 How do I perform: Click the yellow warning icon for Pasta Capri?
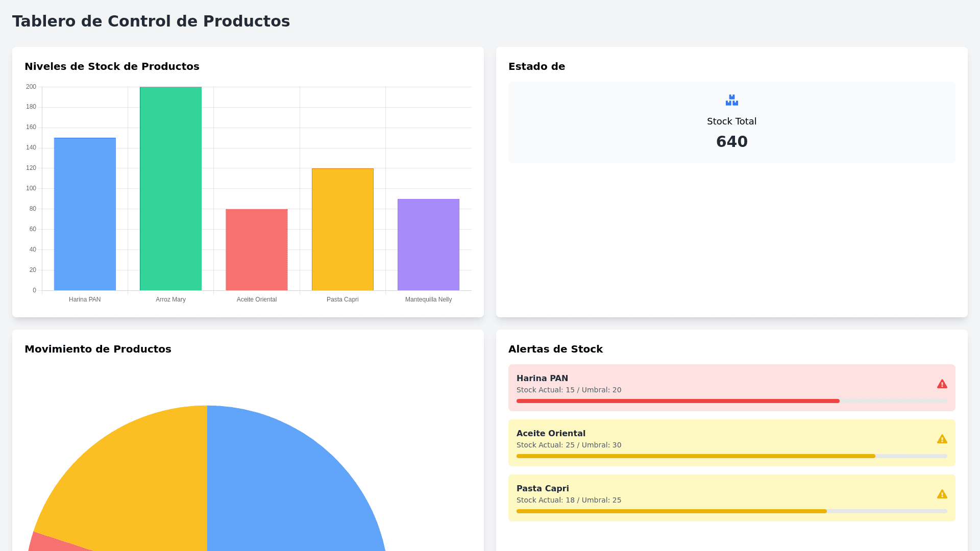[942, 494]
